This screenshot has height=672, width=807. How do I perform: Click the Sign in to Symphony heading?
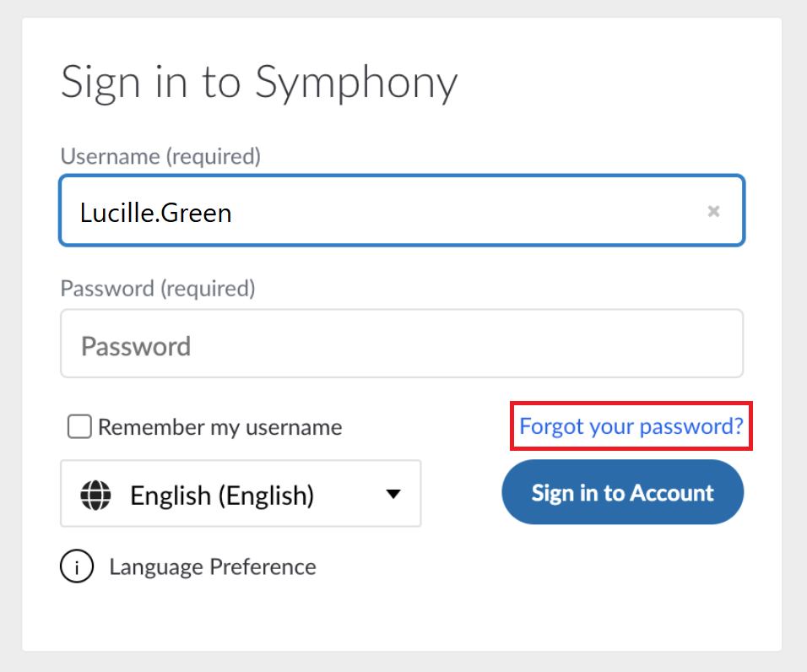coord(259,83)
